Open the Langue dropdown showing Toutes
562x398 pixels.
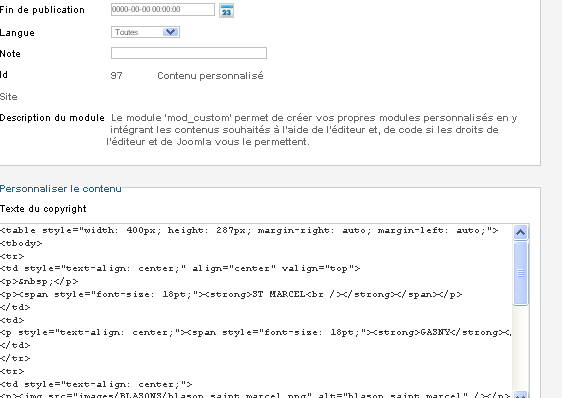pyautogui.click(x=145, y=32)
